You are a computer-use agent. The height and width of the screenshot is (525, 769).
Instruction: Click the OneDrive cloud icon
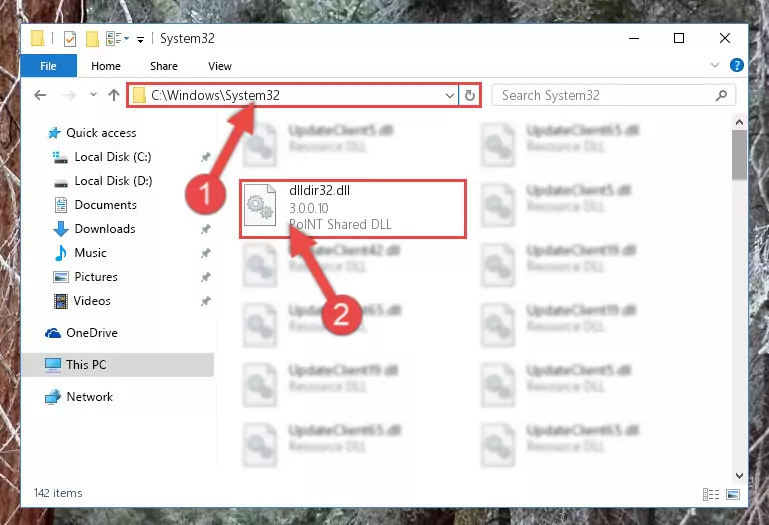(53, 334)
